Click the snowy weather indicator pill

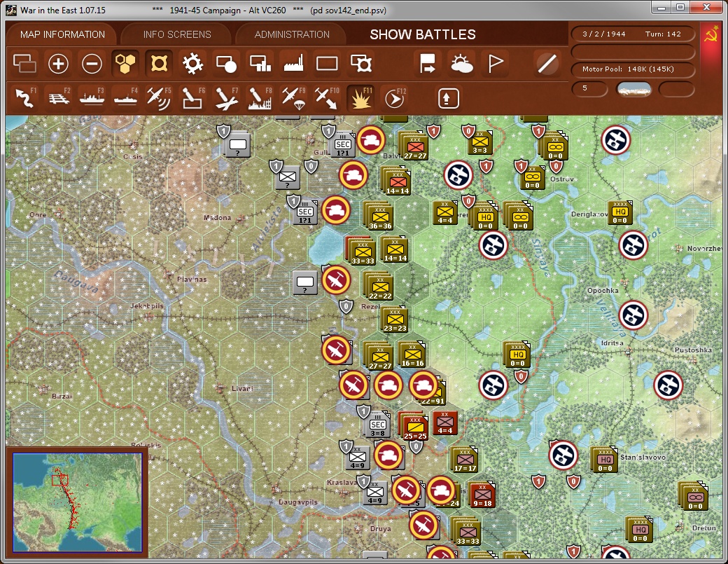(x=633, y=89)
